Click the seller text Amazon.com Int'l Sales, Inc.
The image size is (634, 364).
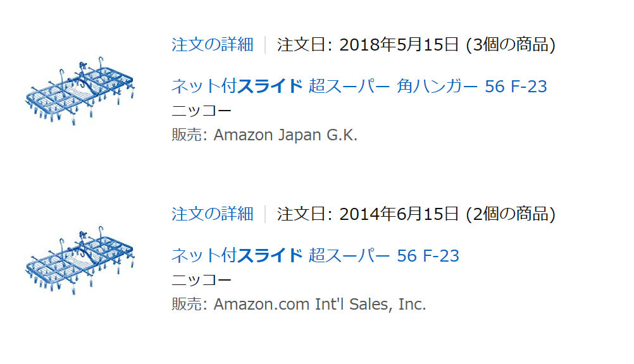tap(320, 304)
